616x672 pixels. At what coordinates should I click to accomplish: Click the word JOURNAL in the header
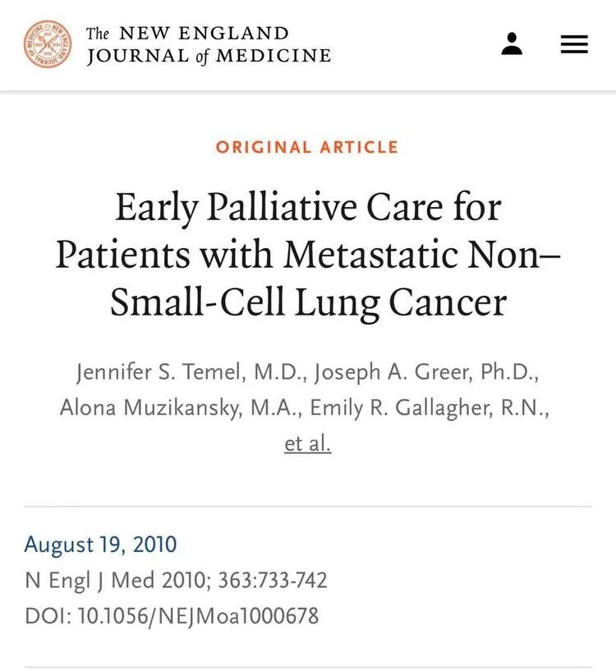pos(138,56)
